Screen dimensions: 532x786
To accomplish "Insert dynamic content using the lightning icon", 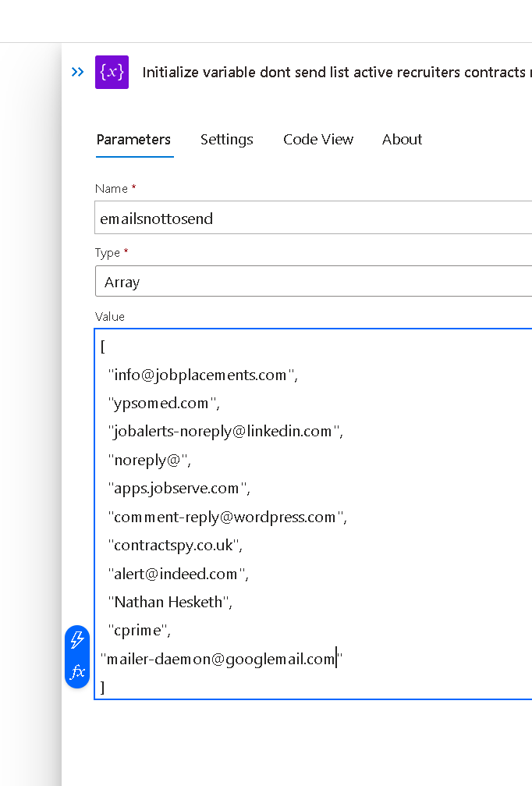I will [x=77, y=640].
